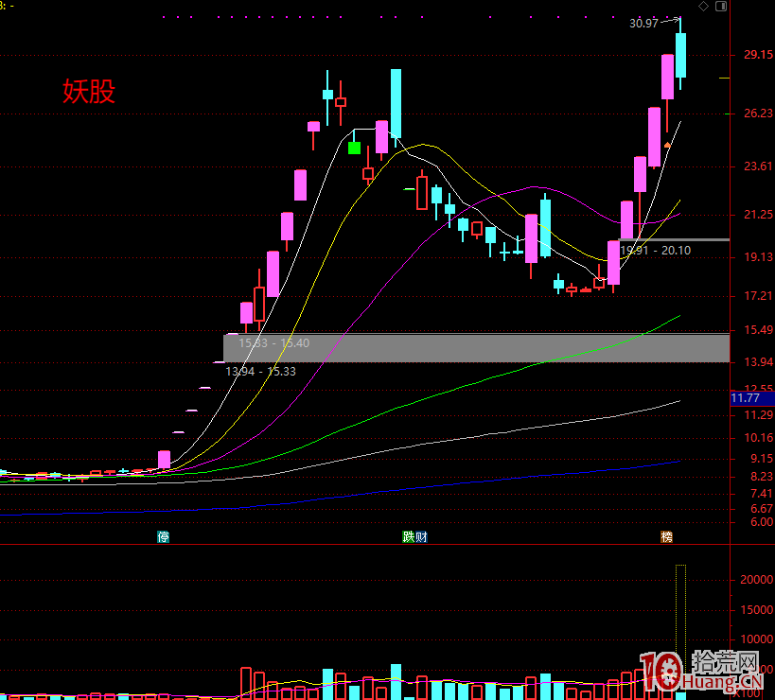This screenshot has height=700, width=775.
Task: Click the 15.33 - 15.40 gap label
Action: [273, 342]
